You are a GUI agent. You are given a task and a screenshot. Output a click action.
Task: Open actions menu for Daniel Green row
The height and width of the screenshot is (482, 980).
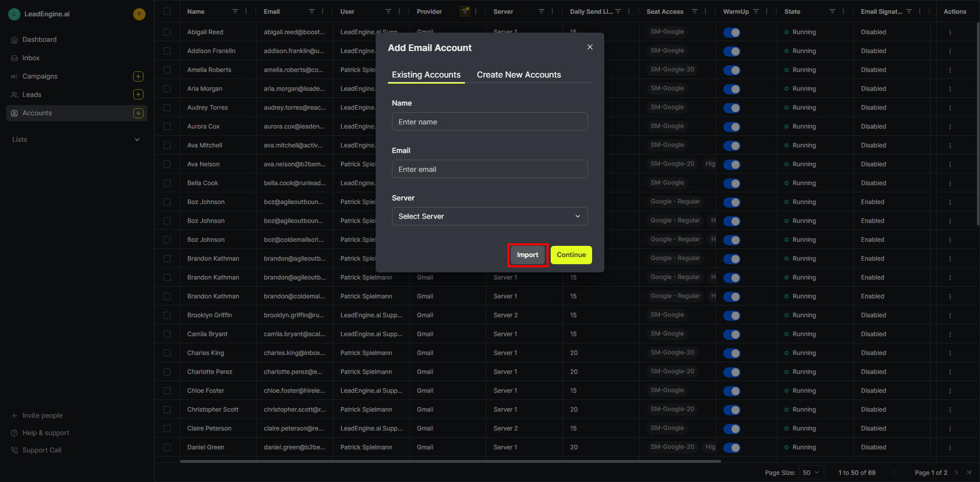pyautogui.click(x=950, y=447)
